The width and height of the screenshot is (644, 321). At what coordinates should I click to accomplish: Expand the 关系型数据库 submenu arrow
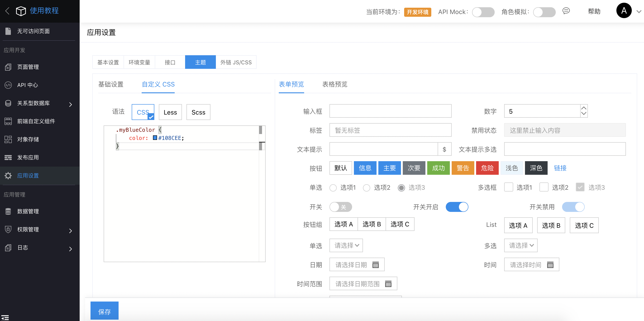tap(71, 104)
